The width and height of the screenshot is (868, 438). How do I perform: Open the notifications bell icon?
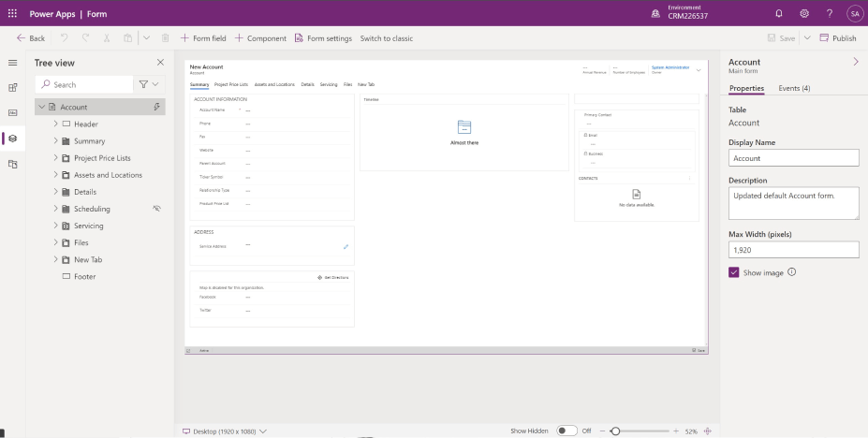pyautogui.click(x=779, y=13)
